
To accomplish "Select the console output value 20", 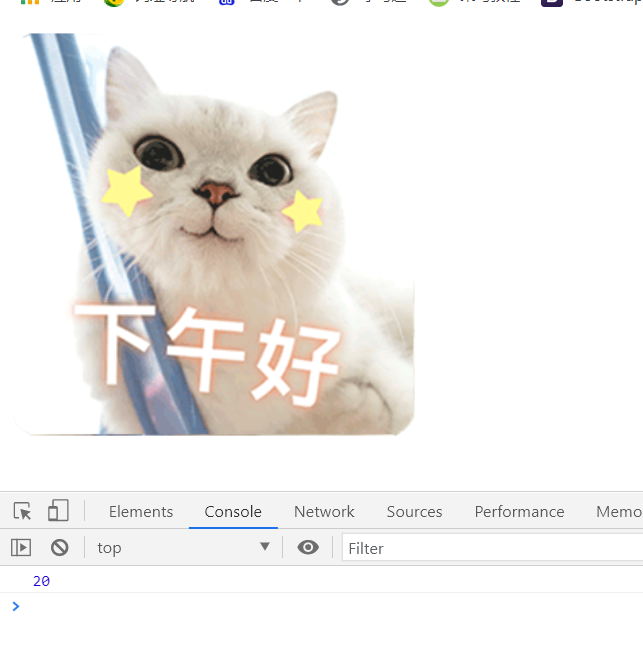I will [41, 581].
